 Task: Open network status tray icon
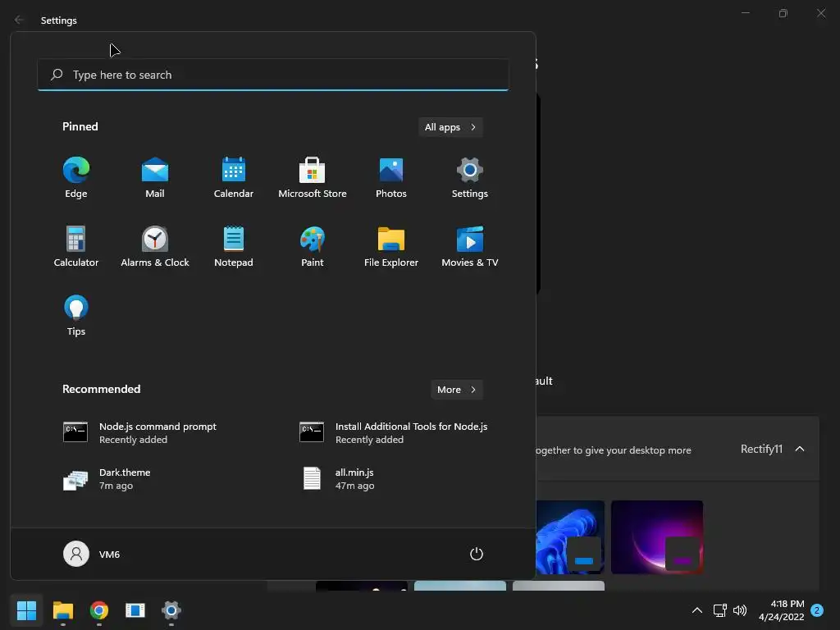pyautogui.click(x=720, y=610)
